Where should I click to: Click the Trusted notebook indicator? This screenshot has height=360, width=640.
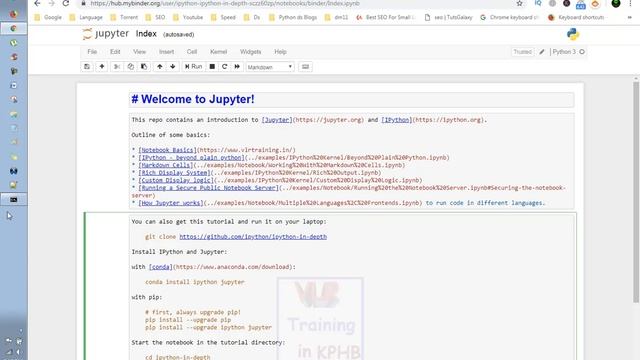(x=522, y=52)
